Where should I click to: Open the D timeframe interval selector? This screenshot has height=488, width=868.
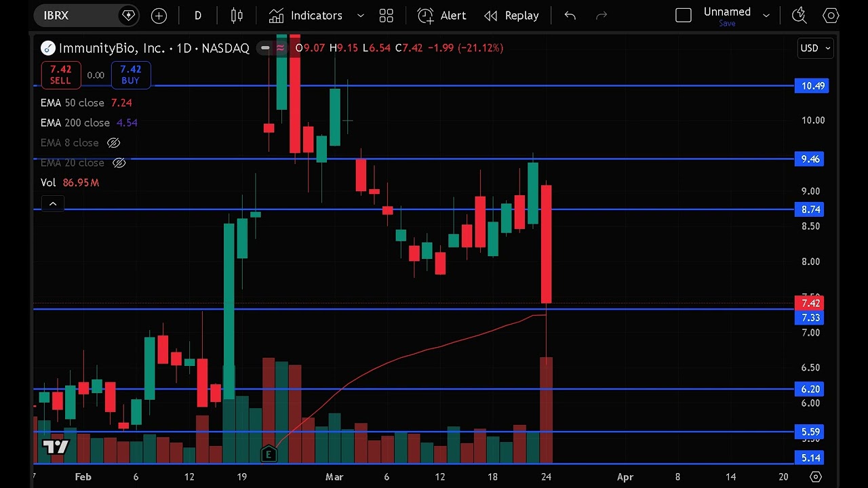[x=198, y=16]
